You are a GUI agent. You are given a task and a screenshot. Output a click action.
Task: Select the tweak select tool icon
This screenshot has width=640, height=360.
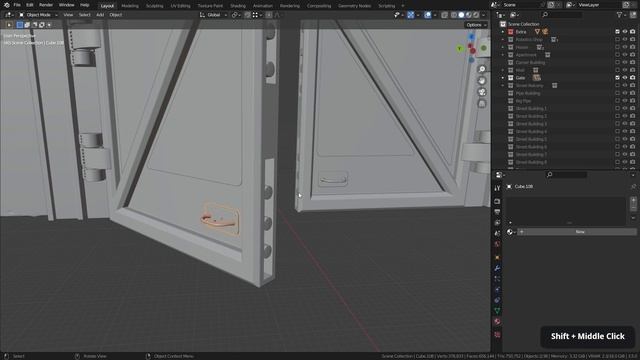coord(9,25)
